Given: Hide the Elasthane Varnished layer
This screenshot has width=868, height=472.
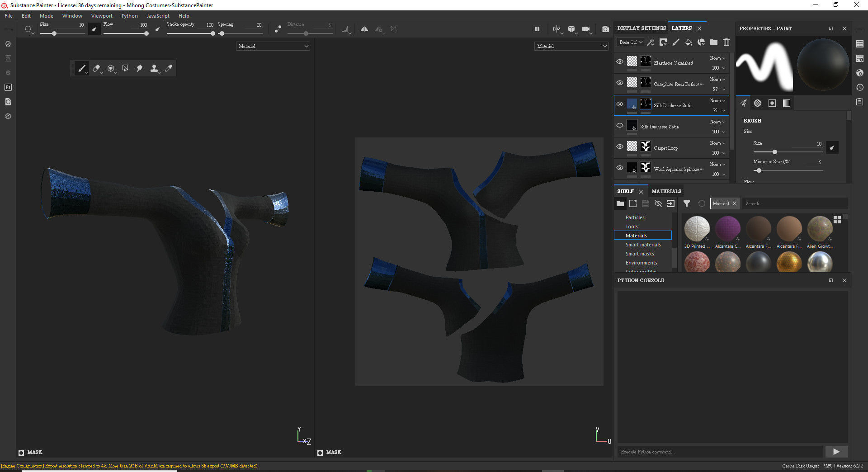Looking at the screenshot, I should (x=620, y=61).
